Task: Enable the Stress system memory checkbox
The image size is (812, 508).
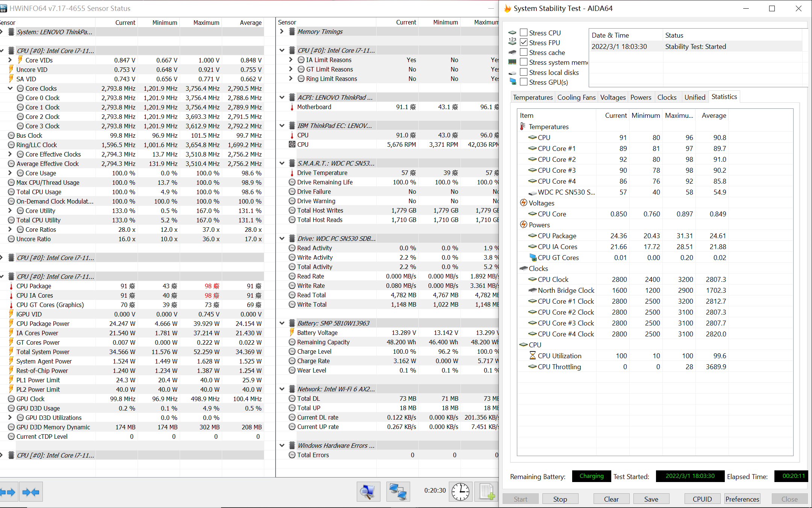Action: (524, 62)
